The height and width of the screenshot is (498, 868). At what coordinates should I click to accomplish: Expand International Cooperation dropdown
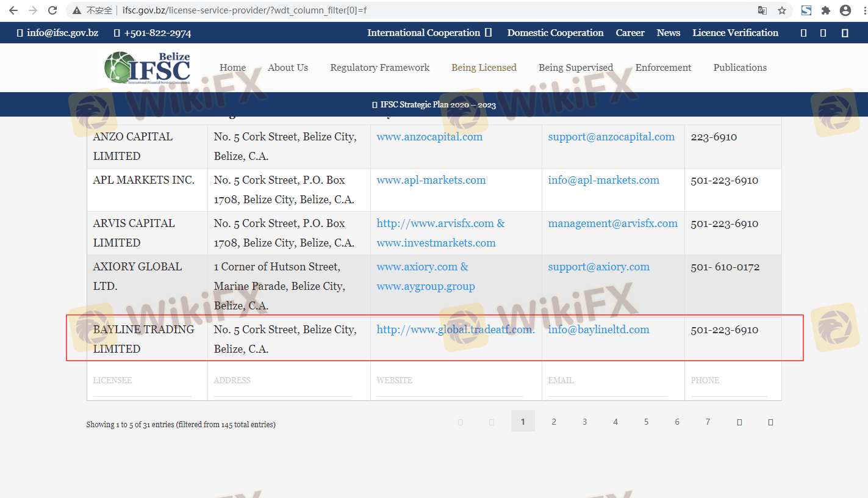[429, 33]
